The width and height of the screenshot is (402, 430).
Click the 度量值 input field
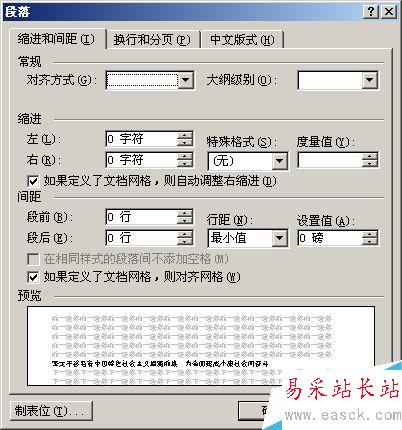(330, 160)
